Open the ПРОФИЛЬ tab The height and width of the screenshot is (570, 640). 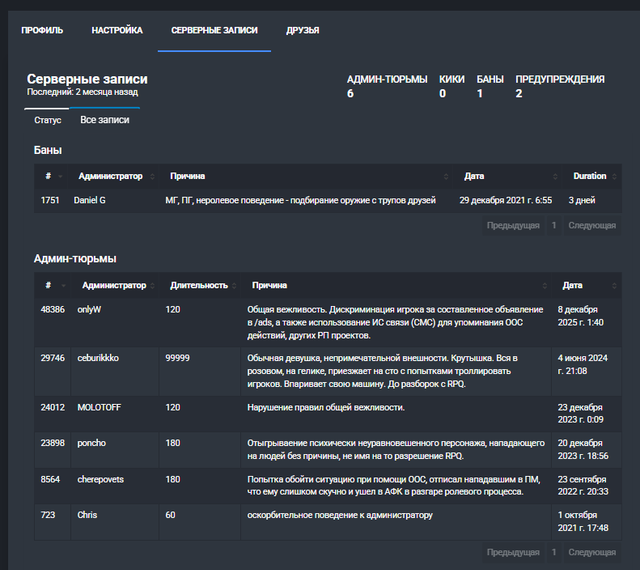42,30
